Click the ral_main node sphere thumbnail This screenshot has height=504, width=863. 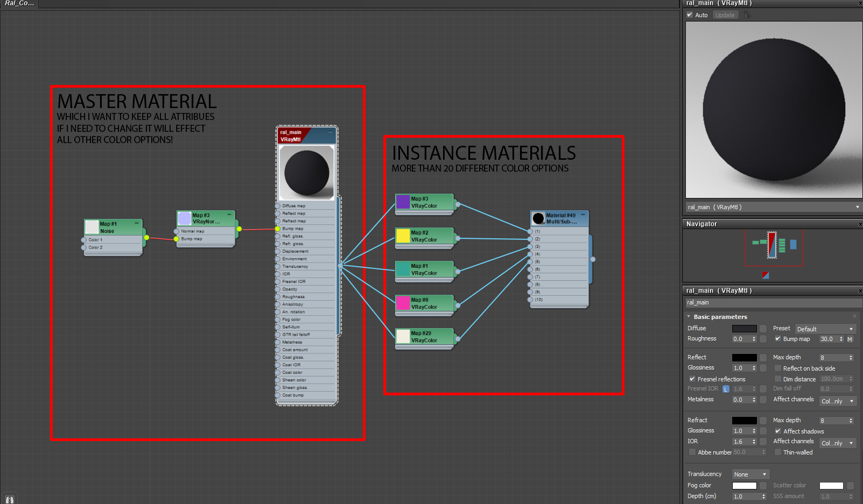[x=307, y=173]
